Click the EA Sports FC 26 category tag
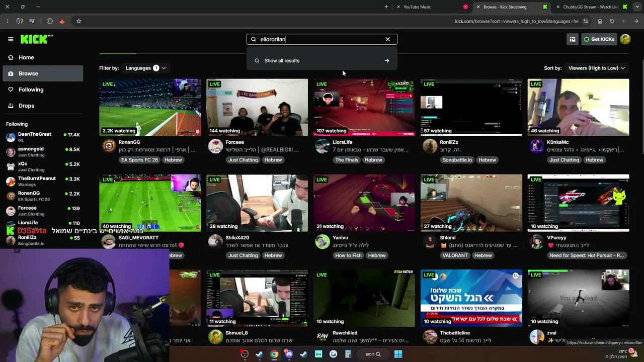This screenshot has width=644, height=362. [x=139, y=160]
